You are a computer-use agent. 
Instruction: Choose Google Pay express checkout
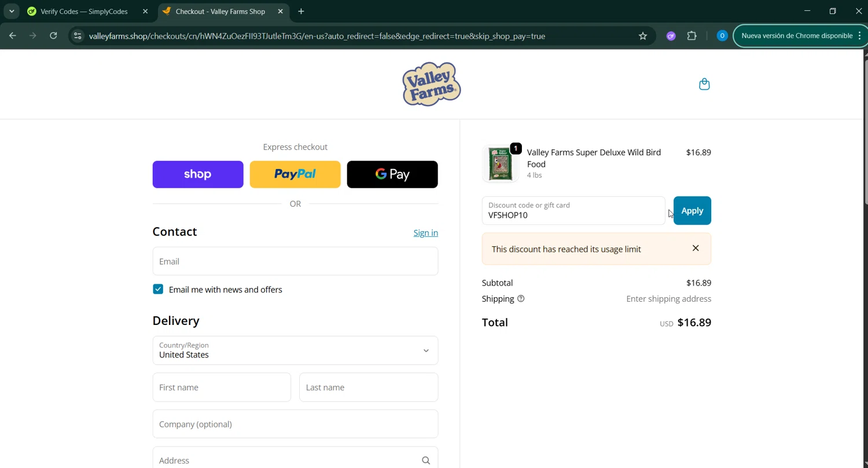point(392,174)
